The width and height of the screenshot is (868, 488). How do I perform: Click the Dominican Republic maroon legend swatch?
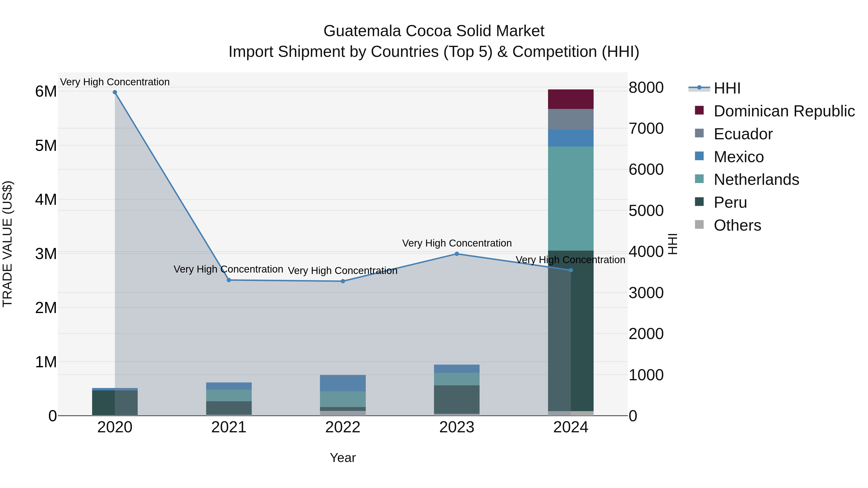pyautogui.click(x=699, y=110)
